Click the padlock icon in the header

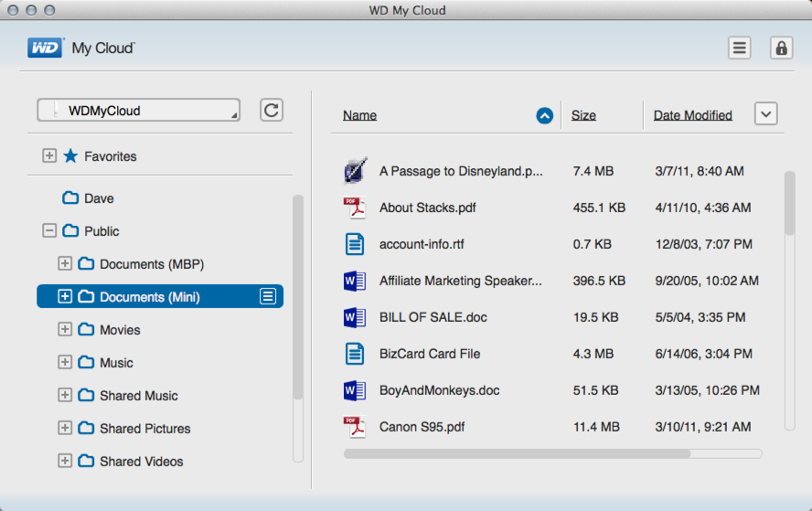(x=781, y=48)
